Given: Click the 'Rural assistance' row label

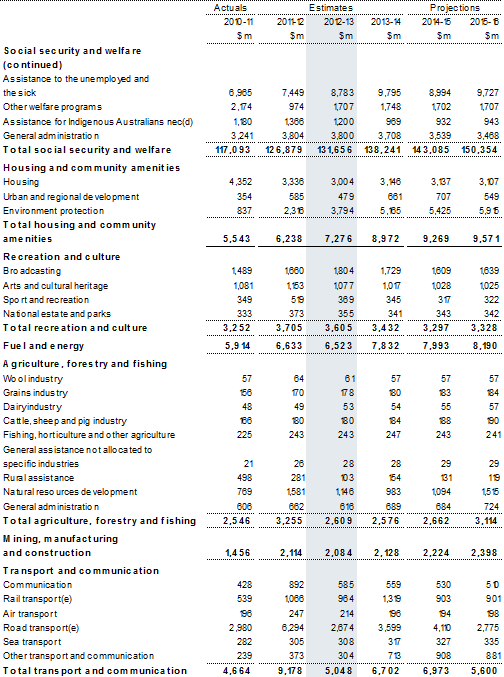Looking at the screenshot, I should point(38,478).
